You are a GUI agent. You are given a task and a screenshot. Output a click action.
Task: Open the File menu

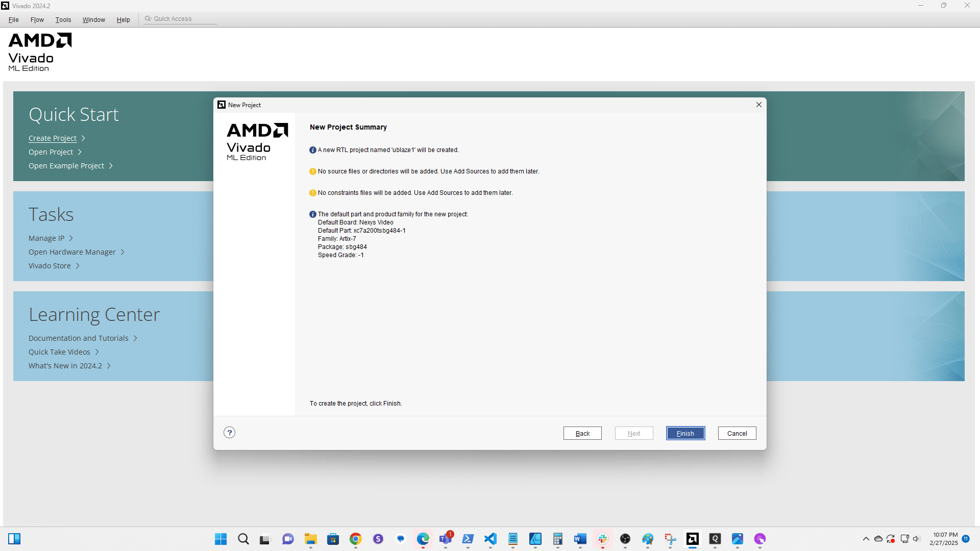click(x=14, y=19)
